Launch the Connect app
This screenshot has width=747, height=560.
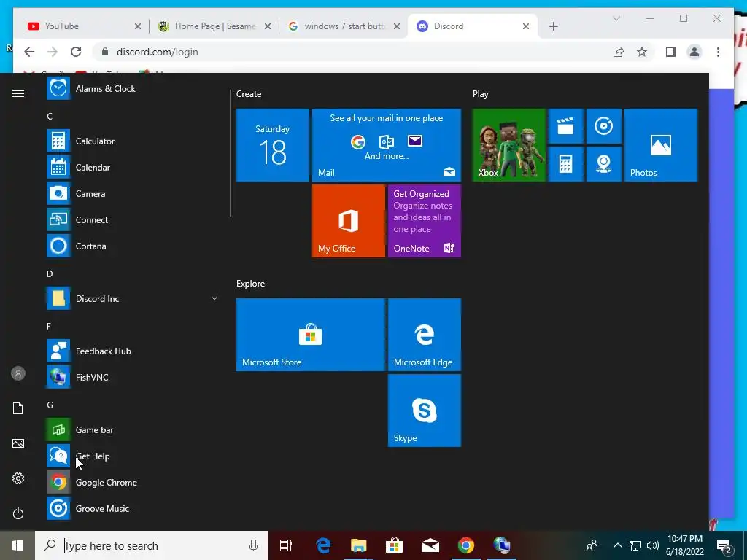(x=133, y=219)
